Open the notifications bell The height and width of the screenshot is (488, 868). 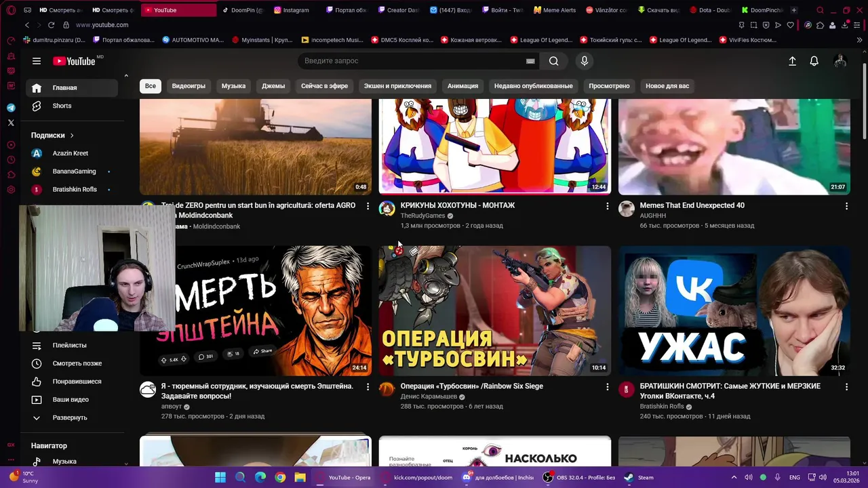(814, 61)
